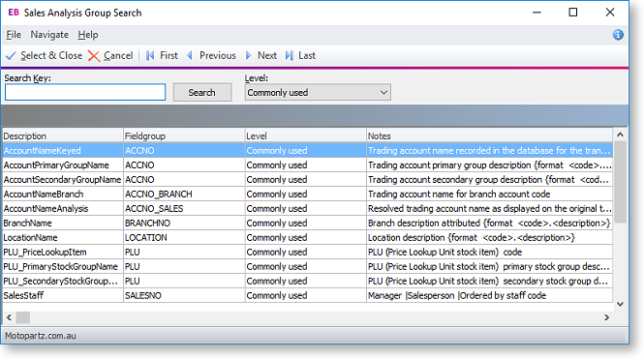Click the Search button
This screenshot has width=644, height=359.
pyautogui.click(x=202, y=92)
